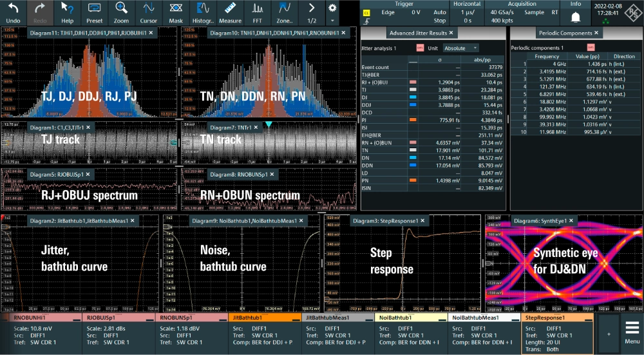Viewport: 644px width, 355px height.
Task: Click the date and time display
Action: coord(607,10)
